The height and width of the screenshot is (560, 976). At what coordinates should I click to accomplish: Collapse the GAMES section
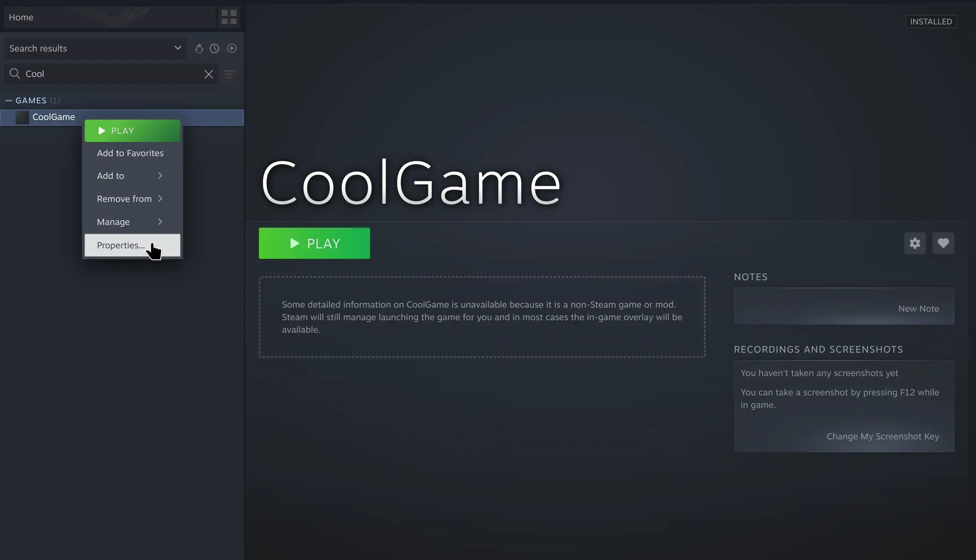click(9, 100)
